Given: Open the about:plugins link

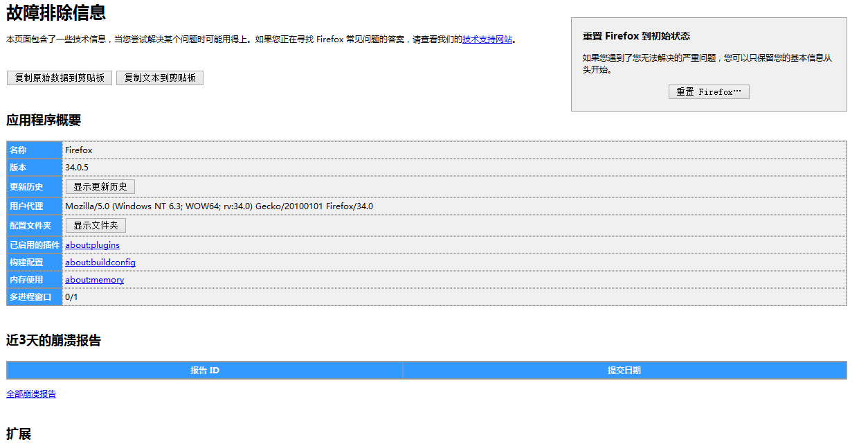Looking at the screenshot, I should (x=92, y=245).
